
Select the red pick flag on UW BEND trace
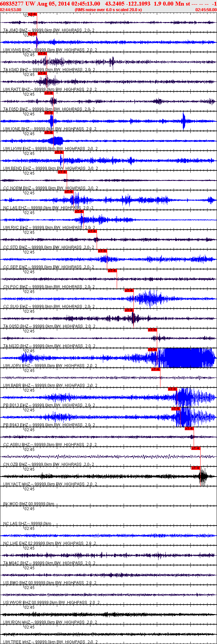pos(59,152)
